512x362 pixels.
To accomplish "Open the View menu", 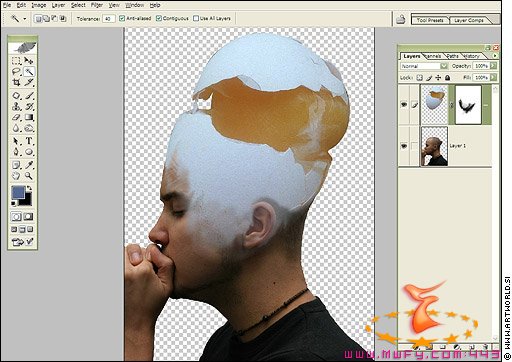I will (114, 5).
